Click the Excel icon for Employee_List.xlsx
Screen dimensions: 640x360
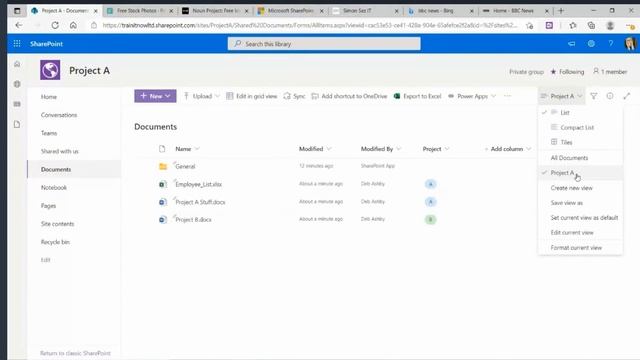click(x=162, y=184)
